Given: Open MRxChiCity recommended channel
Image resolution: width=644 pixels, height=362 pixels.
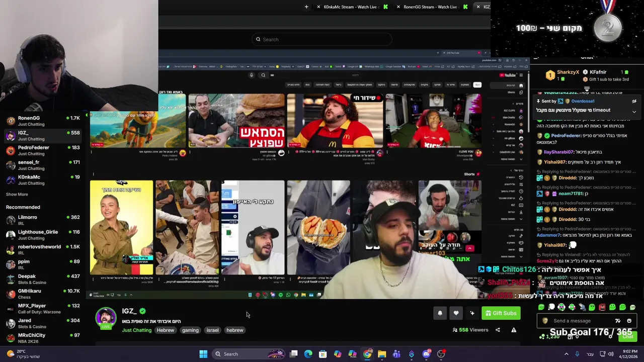Looking at the screenshot, I should click(43, 338).
